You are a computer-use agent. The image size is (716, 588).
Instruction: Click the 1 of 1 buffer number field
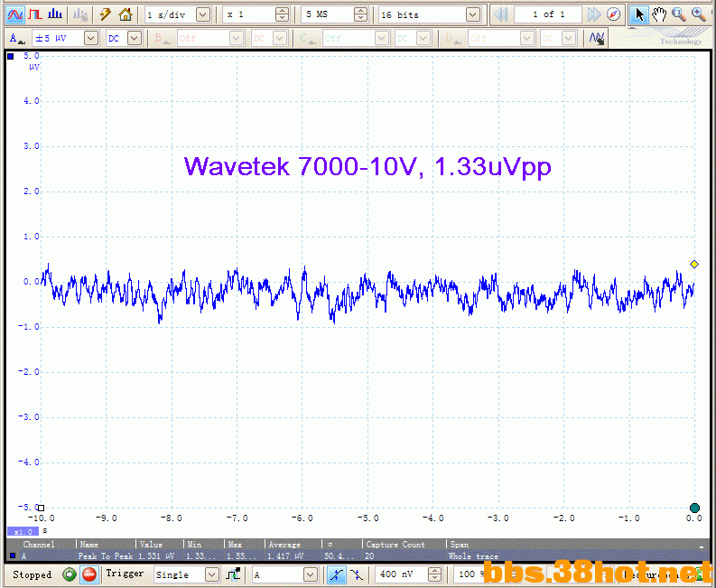click(548, 14)
